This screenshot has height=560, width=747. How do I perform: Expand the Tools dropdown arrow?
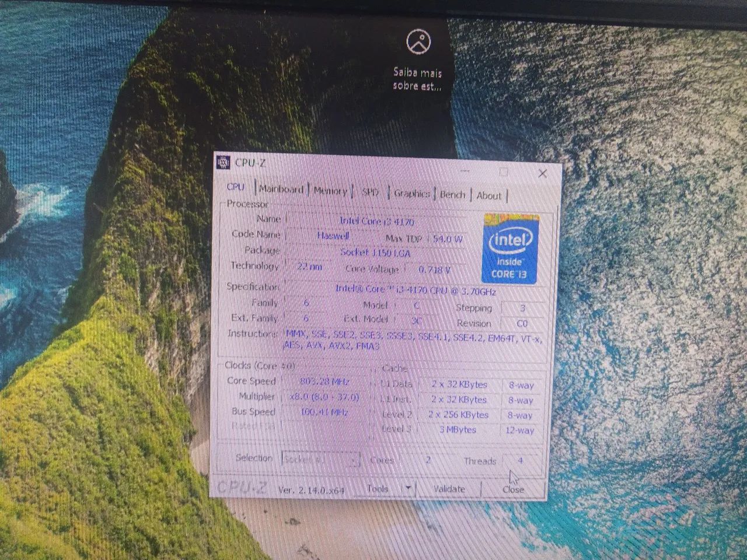(409, 488)
